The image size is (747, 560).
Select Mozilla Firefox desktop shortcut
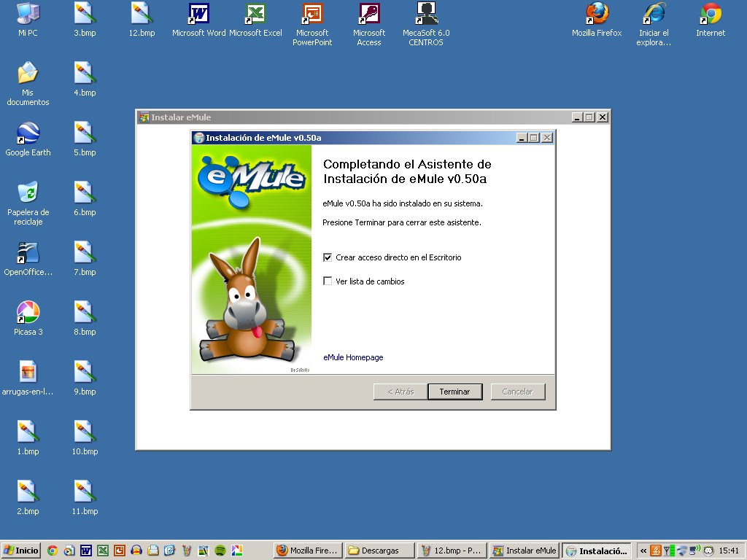[597, 19]
